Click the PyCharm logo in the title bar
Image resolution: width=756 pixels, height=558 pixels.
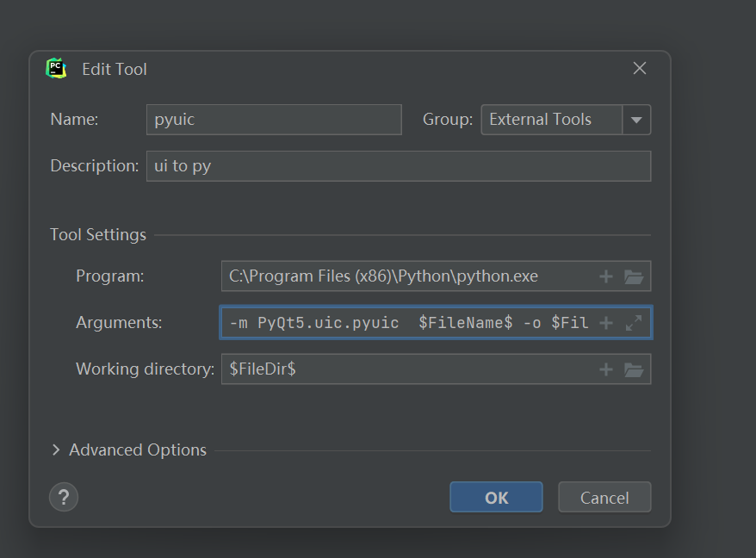[56, 68]
